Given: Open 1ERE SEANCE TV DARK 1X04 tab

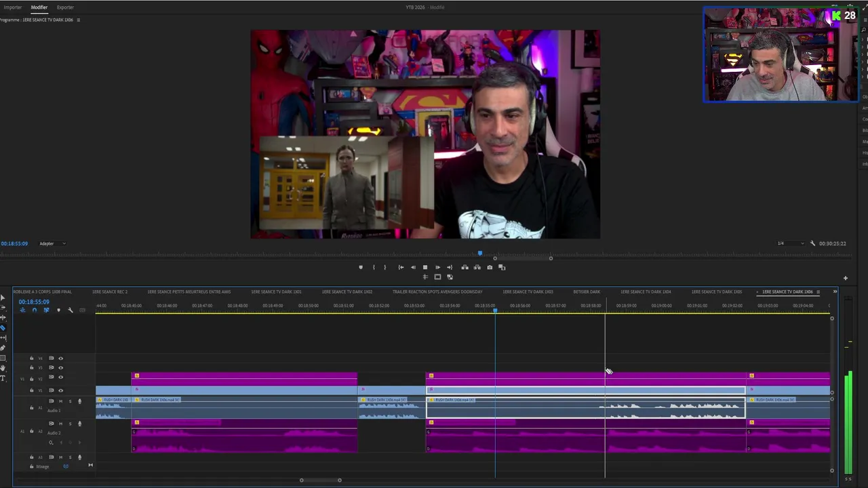Looking at the screenshot, I should coord(646,291).
